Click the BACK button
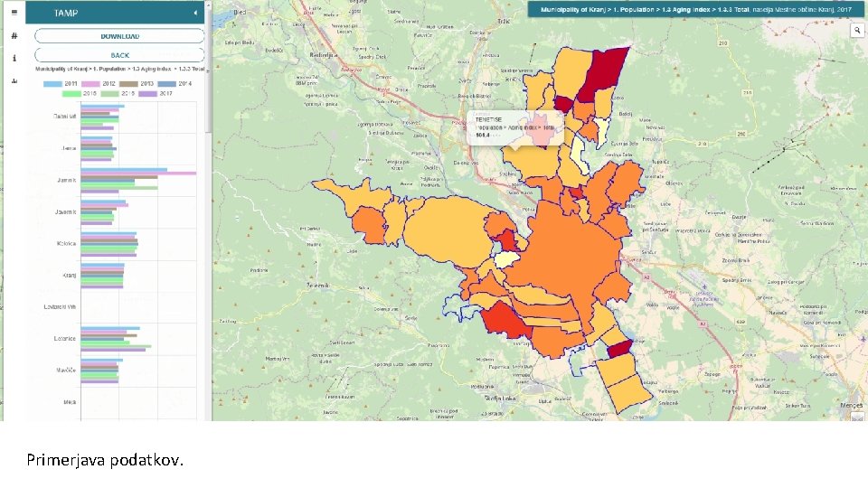Viewport: 868px width, 488px height. [119, 55]
